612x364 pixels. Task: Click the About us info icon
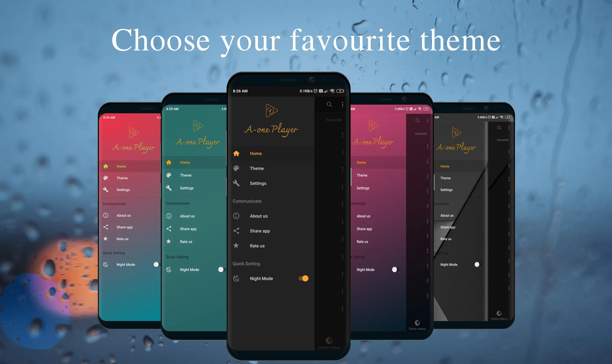click(x=237, y=215)
